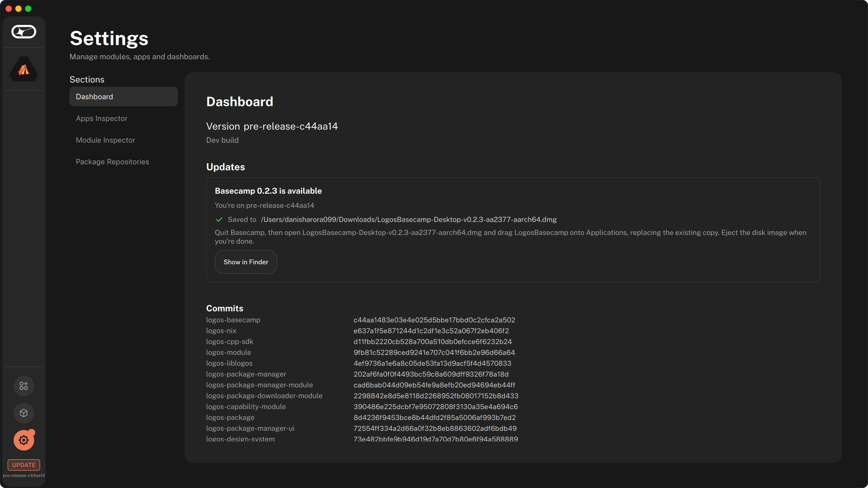The width and height of the screenshot is (868, 488).
Task: Click the logos-package-manager-module row name
Action: tap(260, 385)
